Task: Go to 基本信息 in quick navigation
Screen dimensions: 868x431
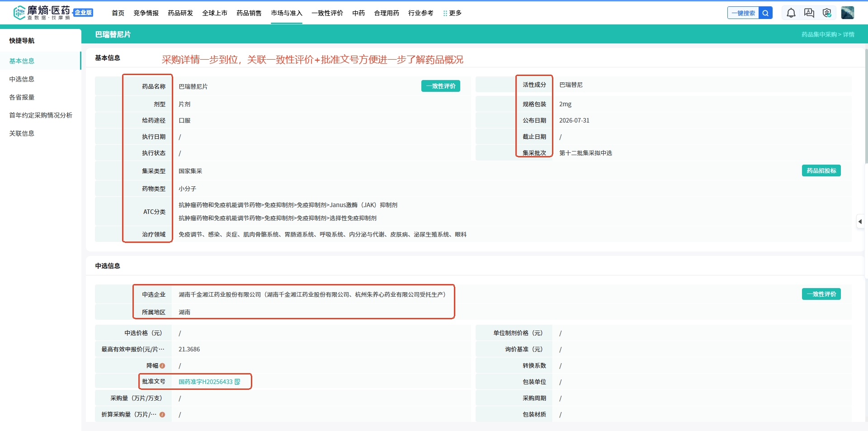Action: [22, 61]
